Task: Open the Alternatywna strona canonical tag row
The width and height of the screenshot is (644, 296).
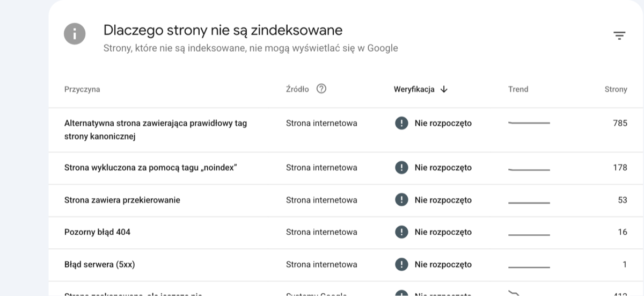Action: [346, 130]
